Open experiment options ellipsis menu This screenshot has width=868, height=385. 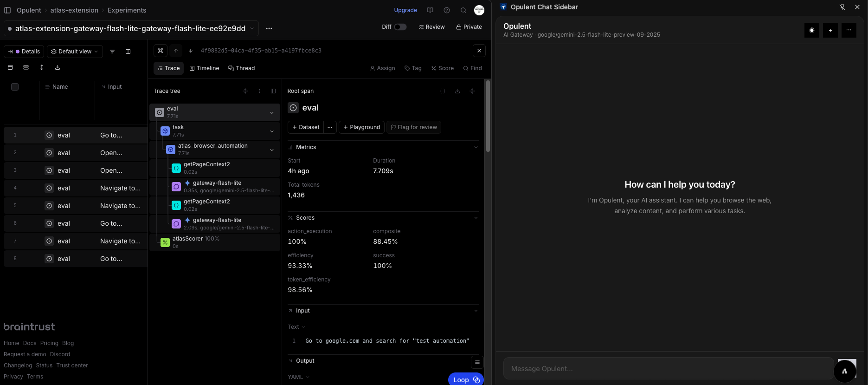tap(269, 28)
